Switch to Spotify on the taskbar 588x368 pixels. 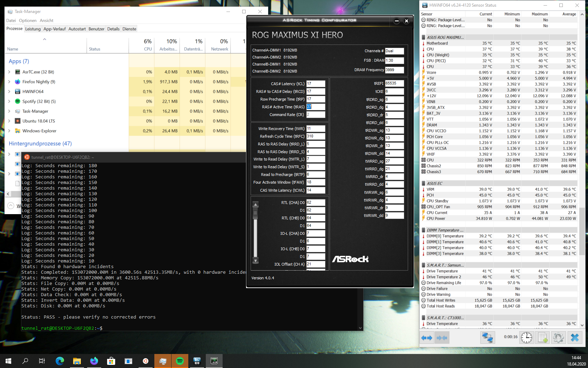(x=180, y=361)
